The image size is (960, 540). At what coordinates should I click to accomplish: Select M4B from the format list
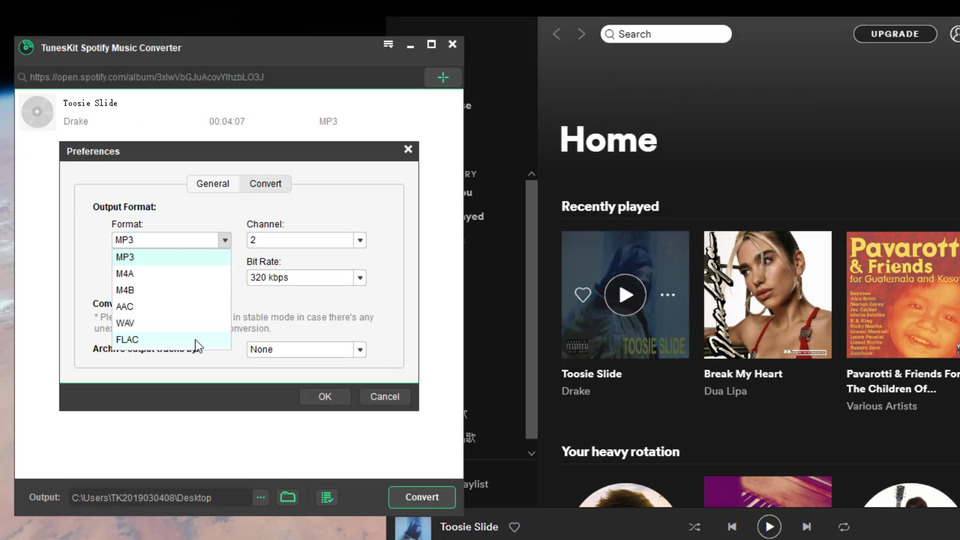point(171,290)
